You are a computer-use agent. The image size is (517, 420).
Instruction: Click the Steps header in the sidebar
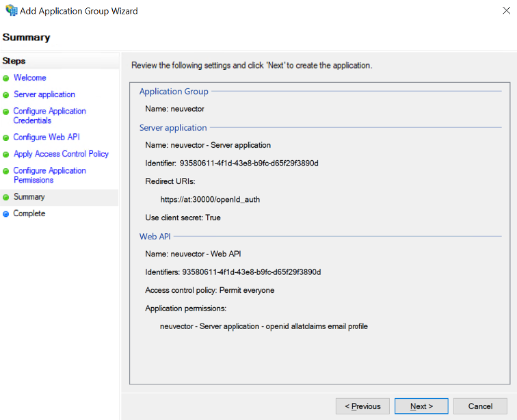point(14,61)
